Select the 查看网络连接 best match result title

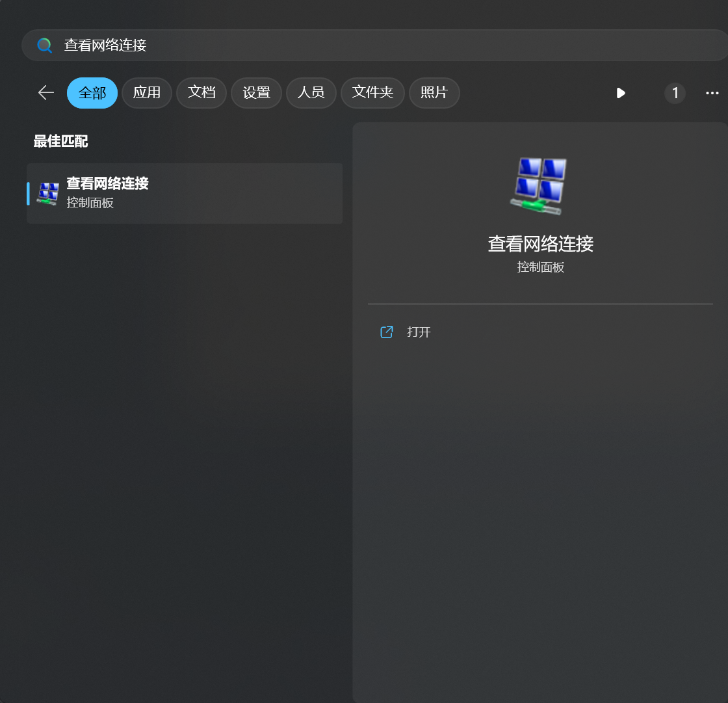(x=107, y=184)
